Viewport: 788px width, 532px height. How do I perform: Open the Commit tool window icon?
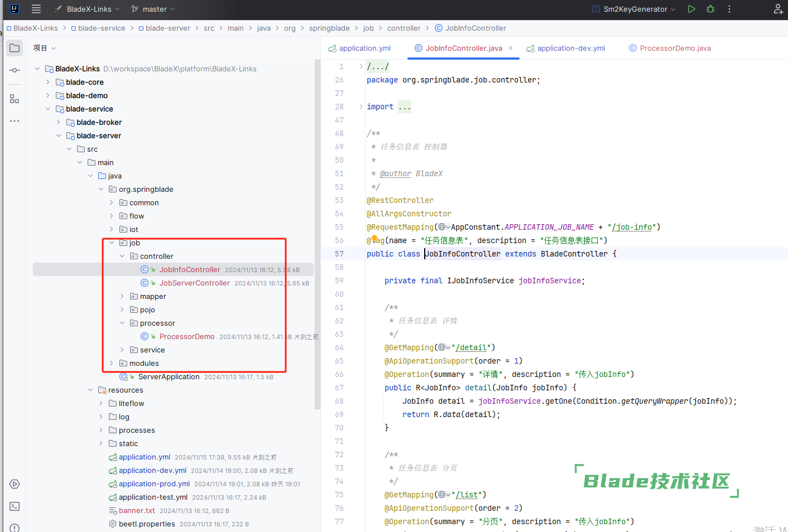coord(15,70)
